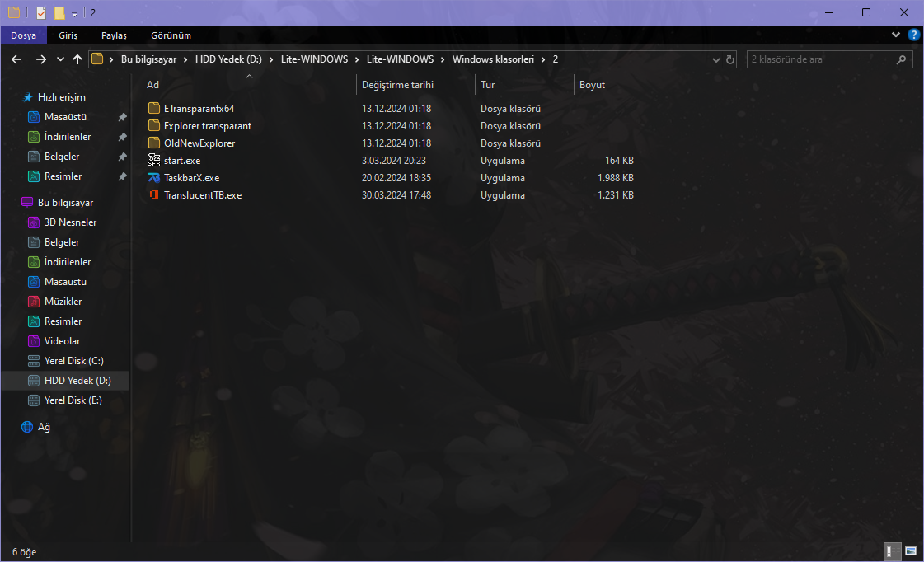Screen dimensions: 924x562
Task: Go up one folder level
Action: tap(77, 59)
